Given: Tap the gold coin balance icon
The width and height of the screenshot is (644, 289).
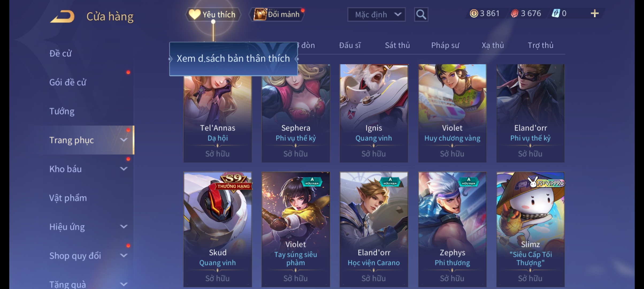Looking at the screenshot, I should 474,13.
